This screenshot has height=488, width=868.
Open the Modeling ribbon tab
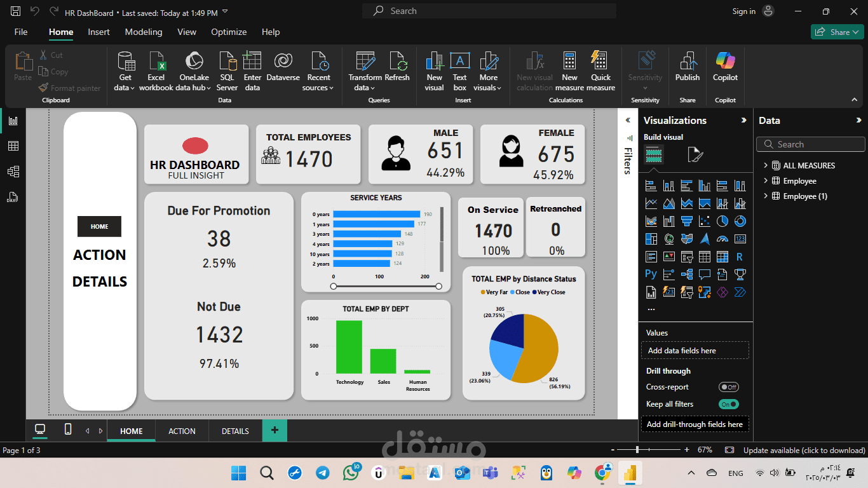(144, 32)
